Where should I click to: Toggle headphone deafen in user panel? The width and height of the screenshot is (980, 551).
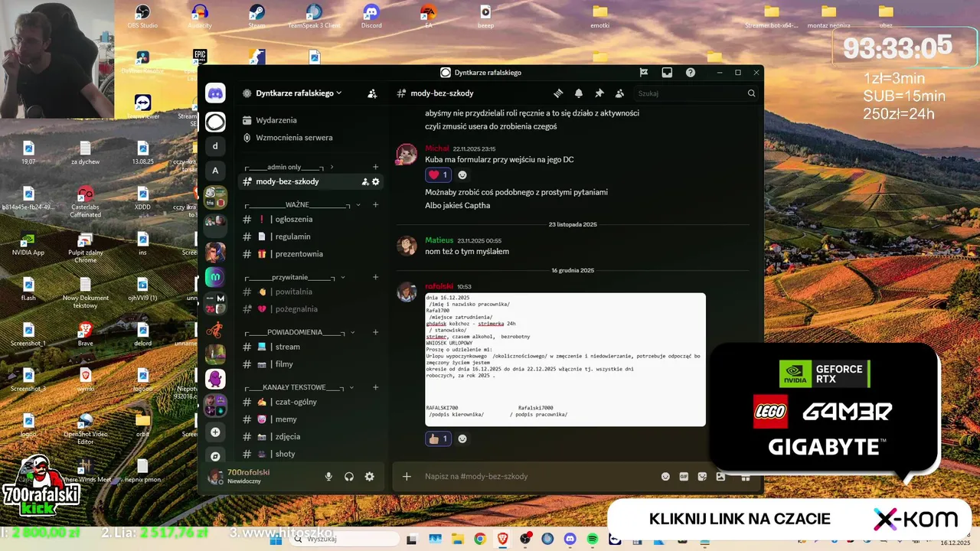tap(349, 476)
